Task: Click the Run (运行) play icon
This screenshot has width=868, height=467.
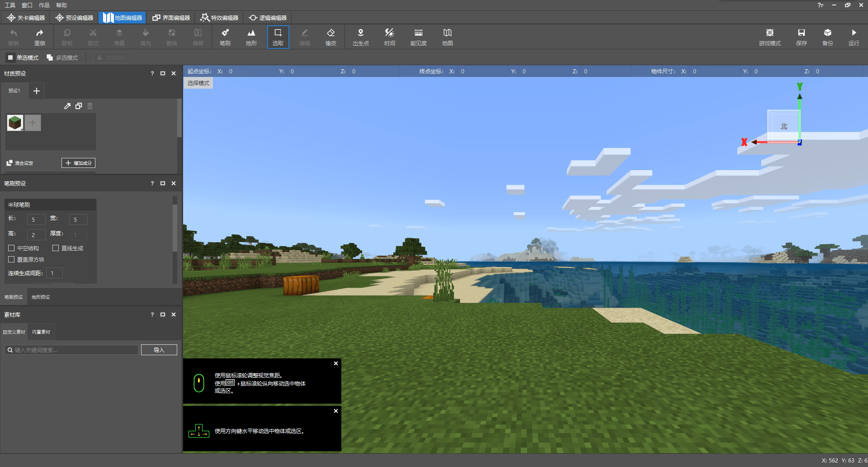Action: click(x=854, y=37)
